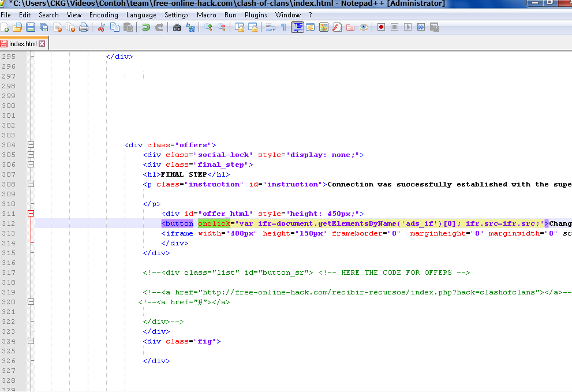572x392 pixels.
Task: Click the Run menu item
Action: coord(230,15)
